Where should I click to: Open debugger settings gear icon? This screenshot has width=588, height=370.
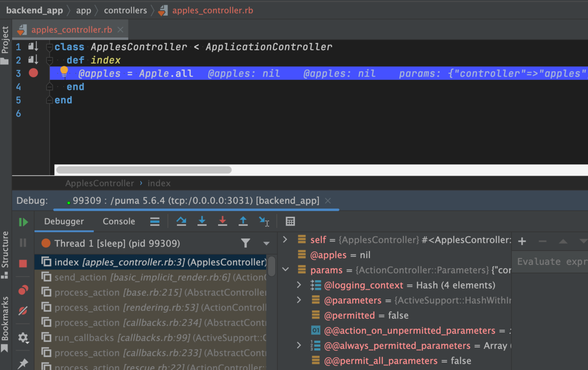23,338
